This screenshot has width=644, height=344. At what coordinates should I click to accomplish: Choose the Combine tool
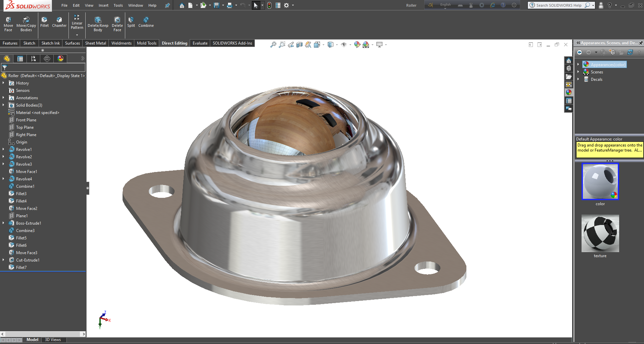point(146,22)
